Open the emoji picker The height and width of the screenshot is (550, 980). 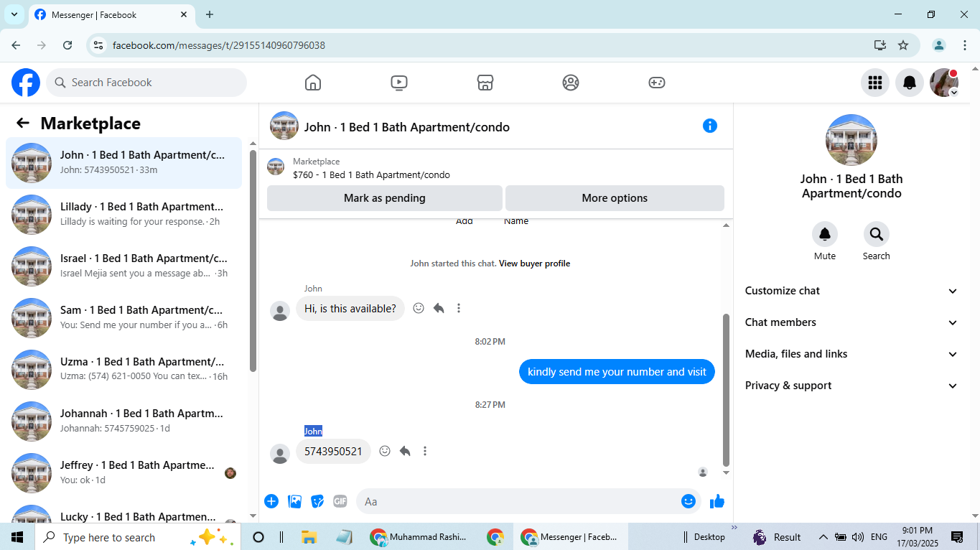pyautogui.click(x=689, y=501)
